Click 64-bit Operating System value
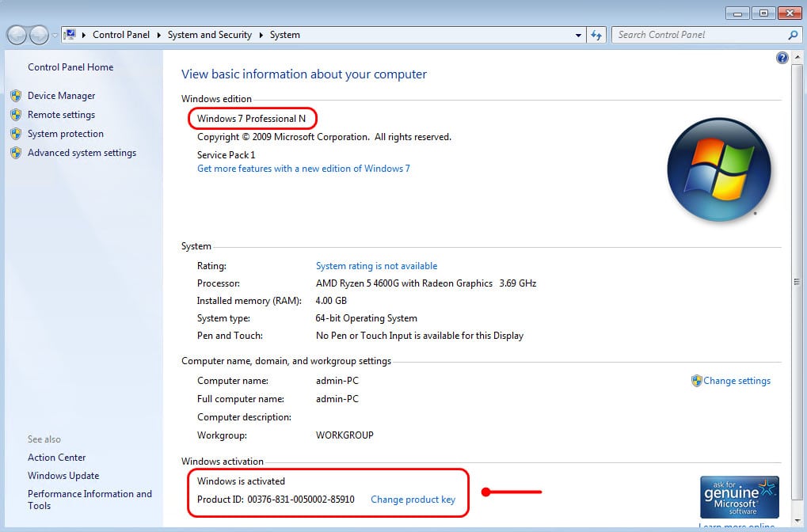 366,318
